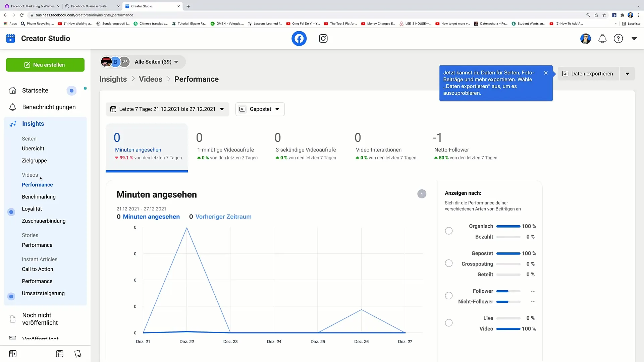Select Übersicht under Seiten menu
Screen dimensions: 644x362
[x=33, y=148]
